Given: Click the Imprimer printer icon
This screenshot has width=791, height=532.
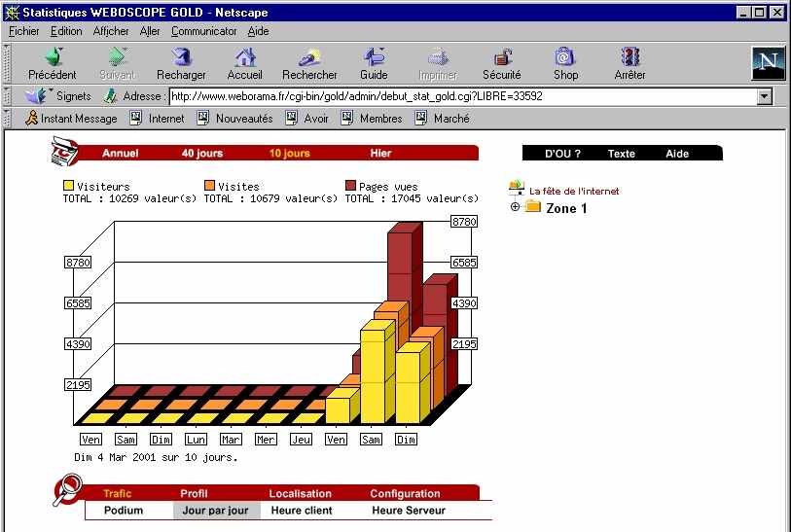Looking at the screenshot, I should [x=438, y=64].
